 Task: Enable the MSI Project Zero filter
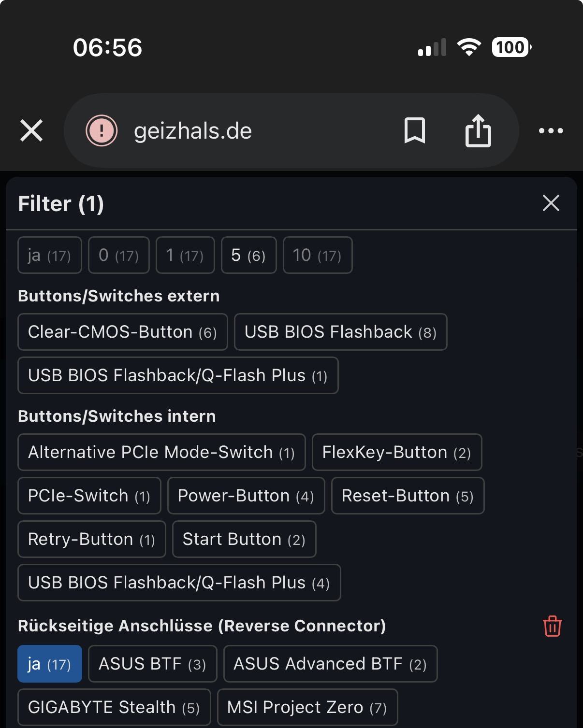coord(307,707)
